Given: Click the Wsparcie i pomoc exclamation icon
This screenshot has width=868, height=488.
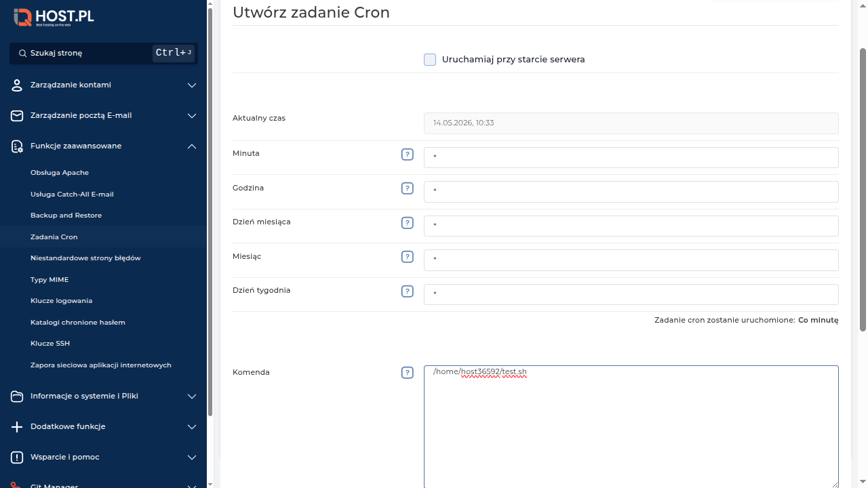Looking at the screenshot, I should tap(17, 457).
